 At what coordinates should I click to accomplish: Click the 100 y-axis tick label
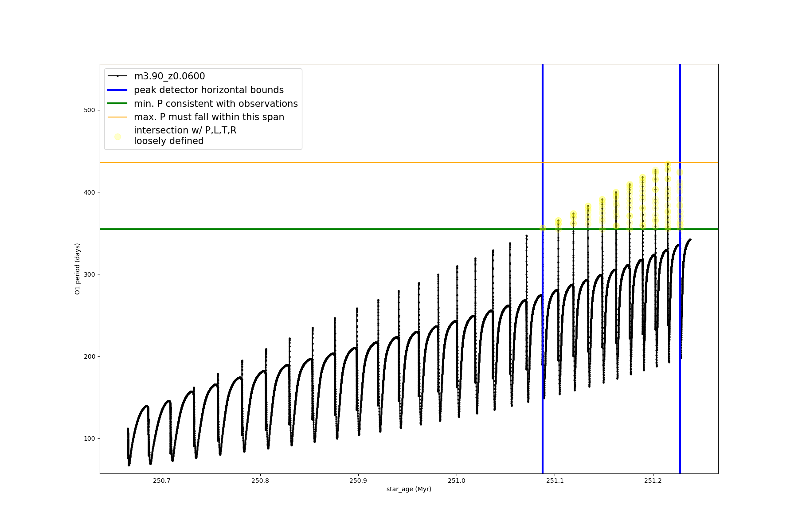pos(90,438)
